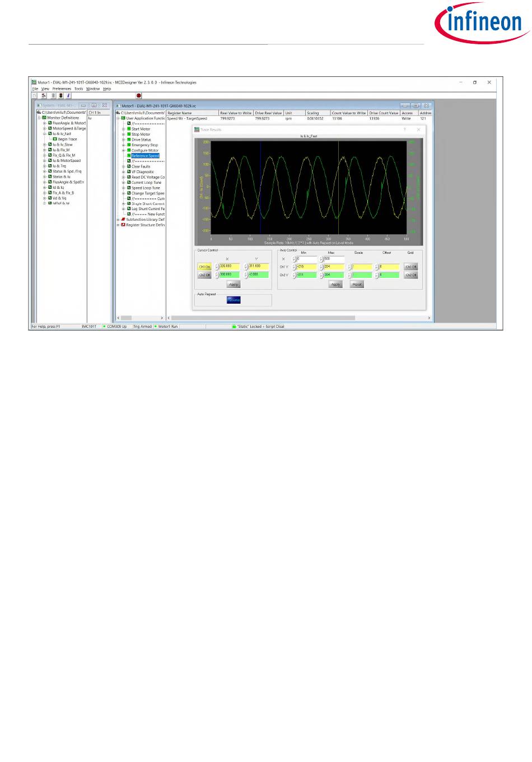This screenshot has height=762, width=532.
Task: Open the Help menu
Action: point(107,89)
